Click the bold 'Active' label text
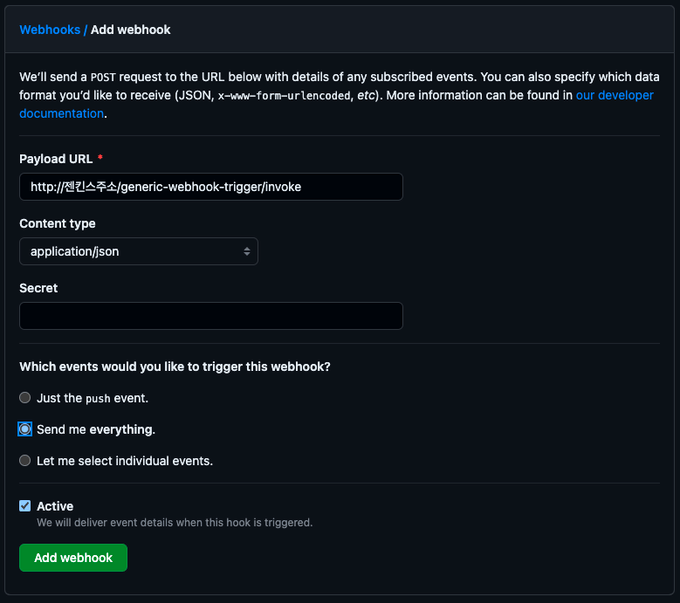 click(x=55, y=506)
